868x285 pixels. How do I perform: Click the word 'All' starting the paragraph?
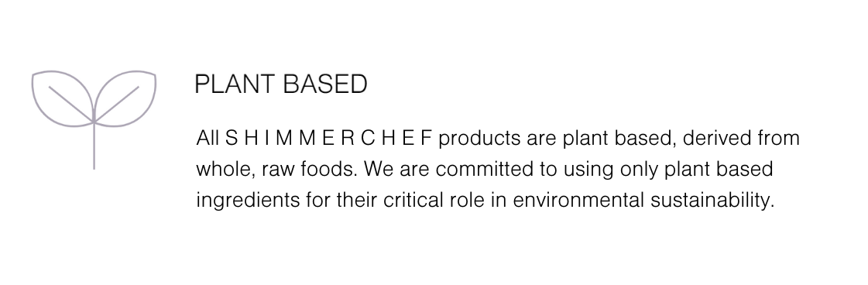pos(208,138)
